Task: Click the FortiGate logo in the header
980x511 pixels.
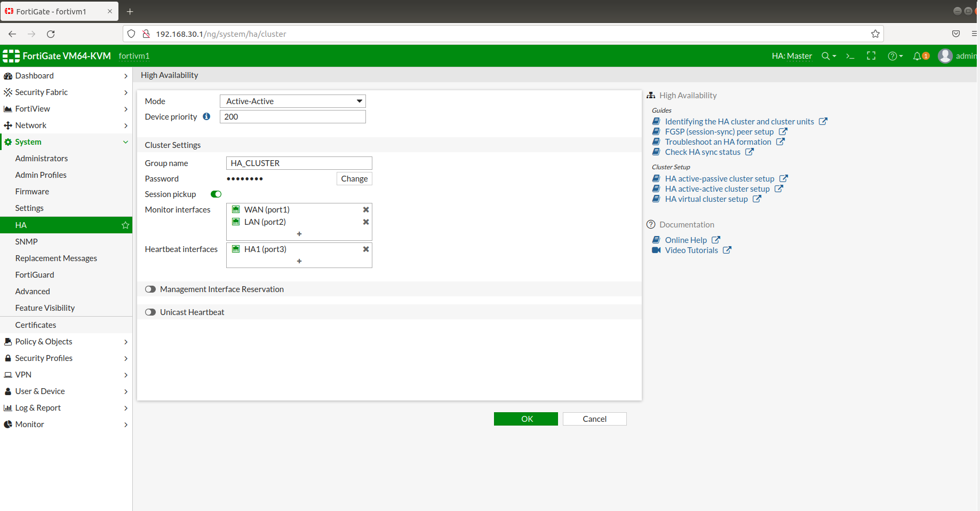Action: 10,56
